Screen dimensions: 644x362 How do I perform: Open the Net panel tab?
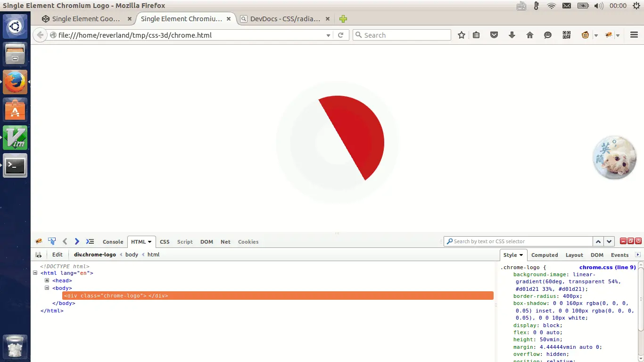[x=226, y=242]
